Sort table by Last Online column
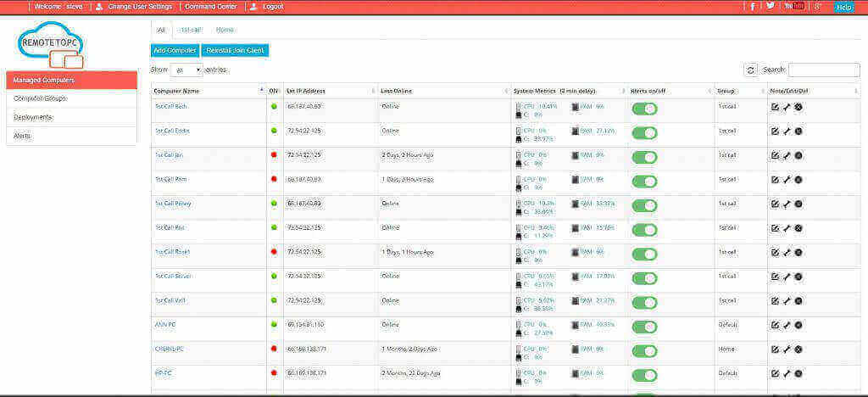Image resolution: width=868 pixels, height=397 pixels. (x=442, y=91)
